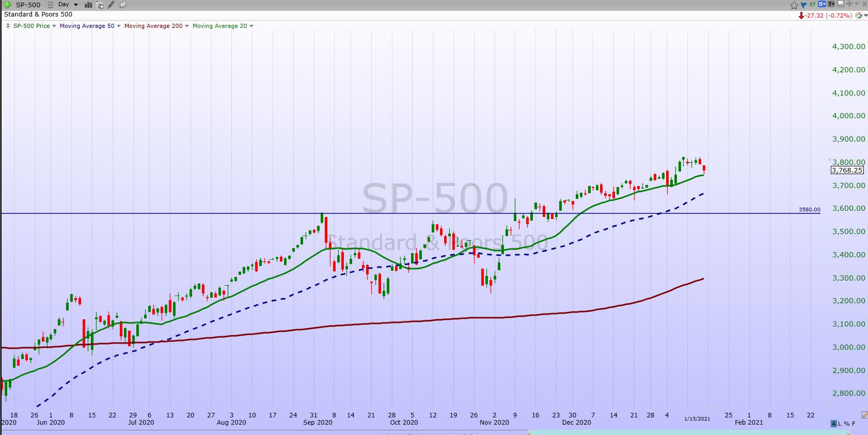The image size is (868, 435).
Task: Toggle the F scale button
Action: click(854, 424)
